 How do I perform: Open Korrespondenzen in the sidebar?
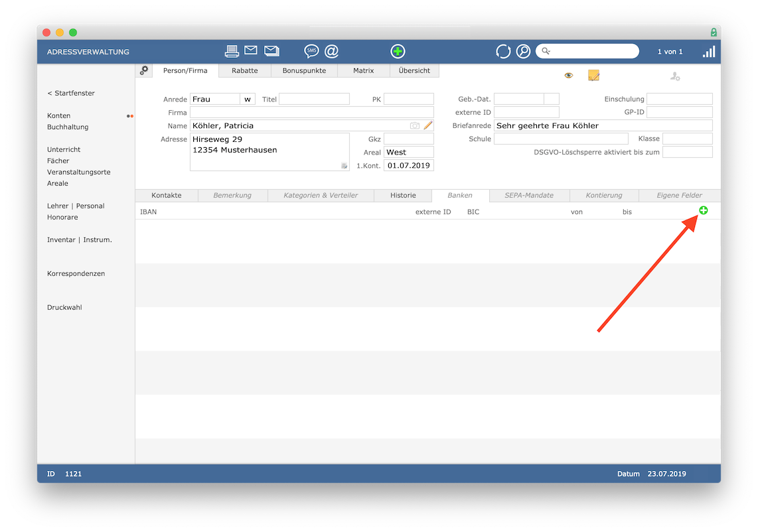coord(76,273)
